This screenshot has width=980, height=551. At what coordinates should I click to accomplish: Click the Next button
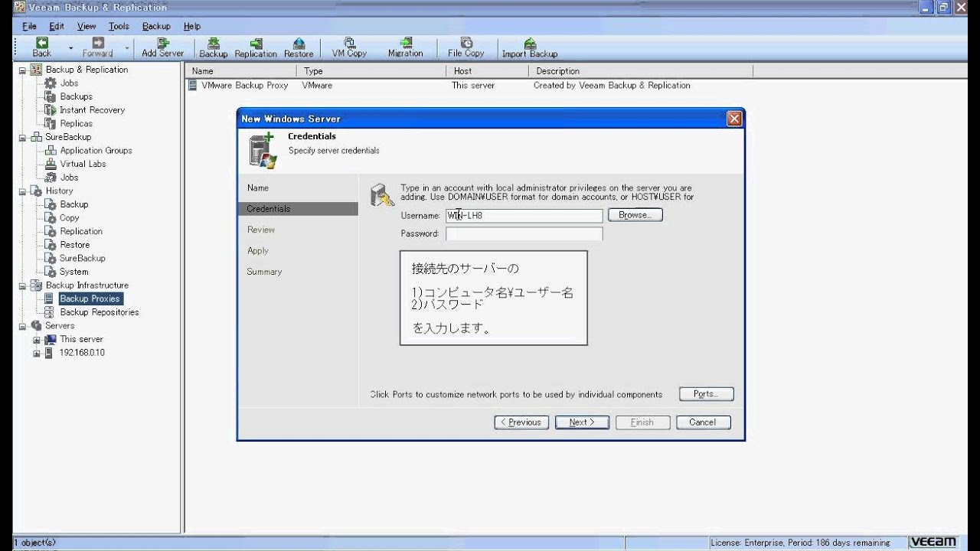click(582, 422)
